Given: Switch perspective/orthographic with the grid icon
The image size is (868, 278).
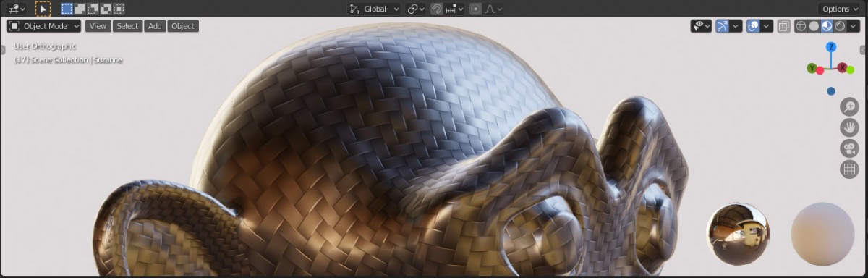Looking at the screenshot, I should click(x=849, y=169).
